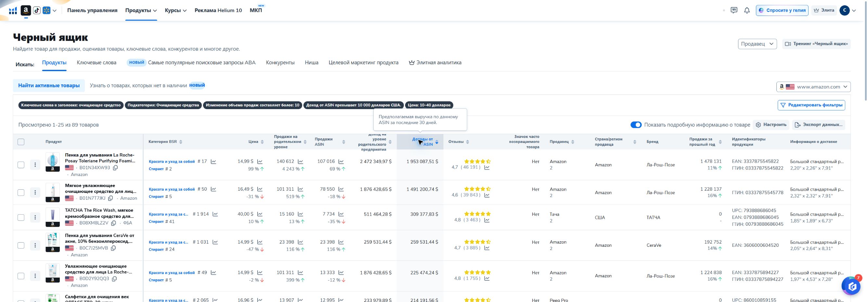Open reviews chart next to 46 191 reviews
Screen dimensions: 868x302
487,167
